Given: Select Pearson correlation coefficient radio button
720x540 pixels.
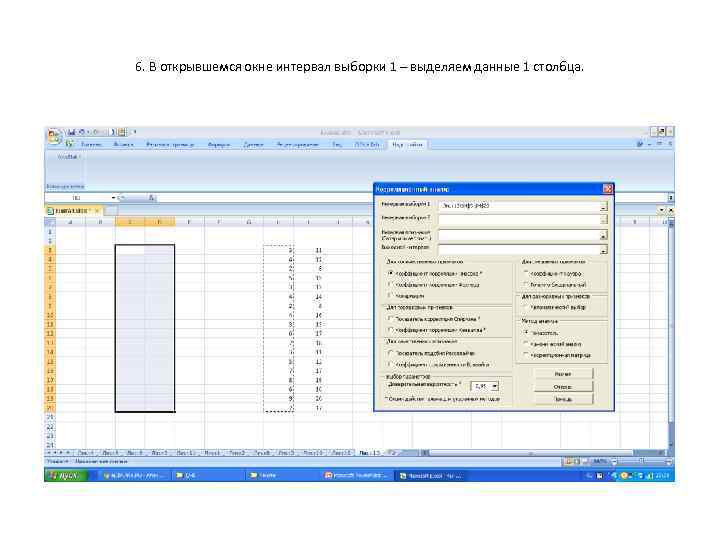Looking at the screenshot, I should click(391, 273).
